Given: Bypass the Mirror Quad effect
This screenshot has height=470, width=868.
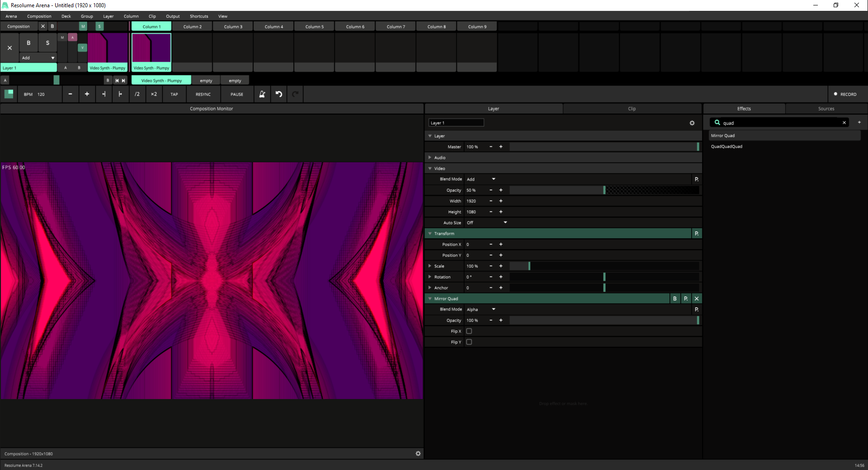Looking at the screenshot, I should click(675, 299).
